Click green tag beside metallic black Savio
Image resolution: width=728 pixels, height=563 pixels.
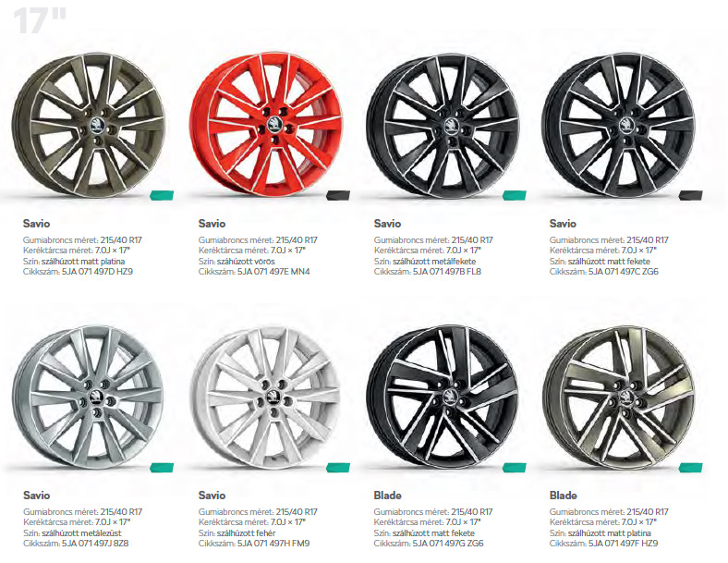pos(515,196)
